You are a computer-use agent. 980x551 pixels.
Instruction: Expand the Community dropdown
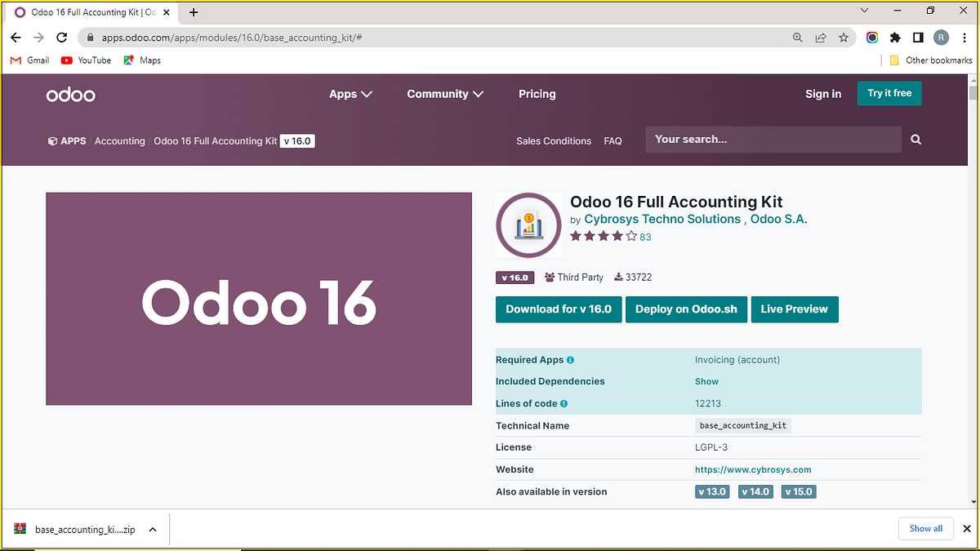(444, 94)
